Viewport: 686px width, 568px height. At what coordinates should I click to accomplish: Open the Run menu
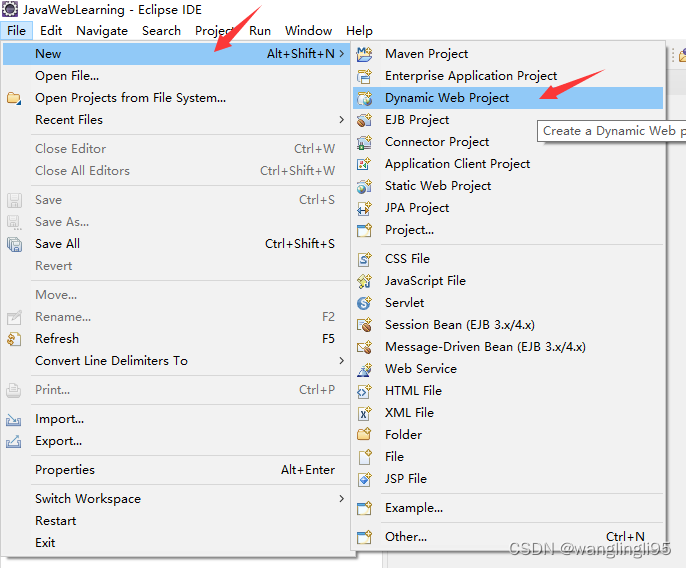(x=260, y=31)
